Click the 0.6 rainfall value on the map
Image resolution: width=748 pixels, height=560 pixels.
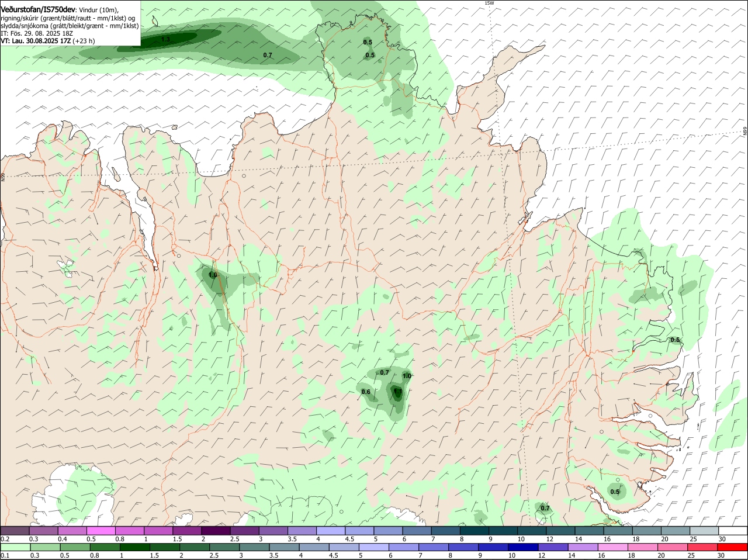point(366,392)
